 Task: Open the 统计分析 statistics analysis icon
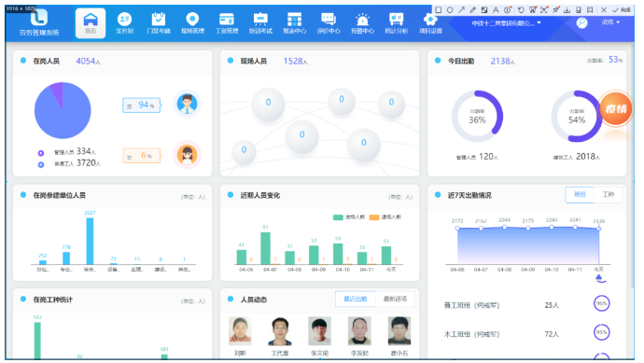pos(397,23)
